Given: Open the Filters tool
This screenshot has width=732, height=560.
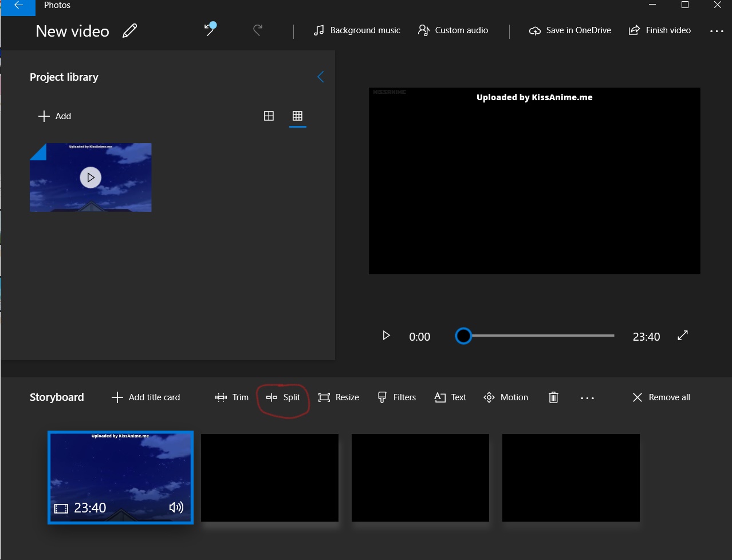Looking at the screenshot, I should tap(396, 397).
